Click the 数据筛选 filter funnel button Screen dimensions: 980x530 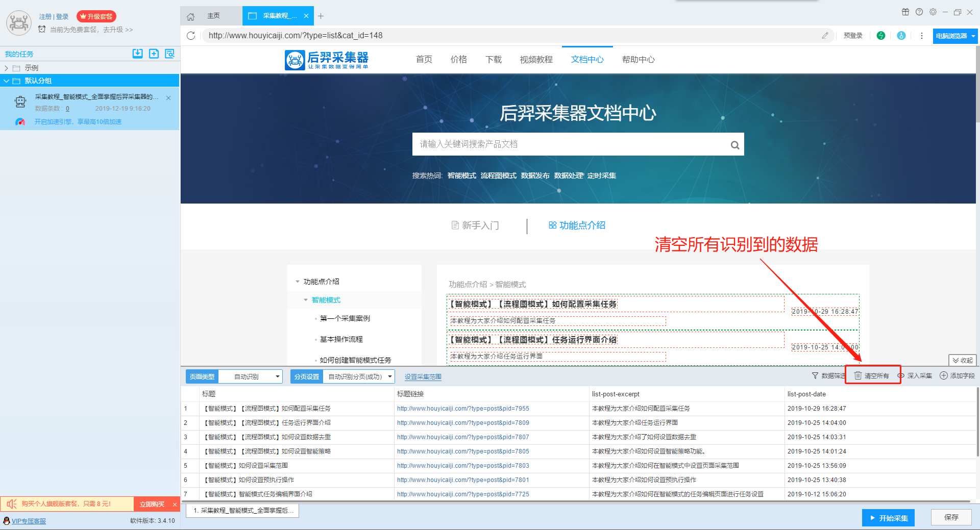[x=828, y=376]
